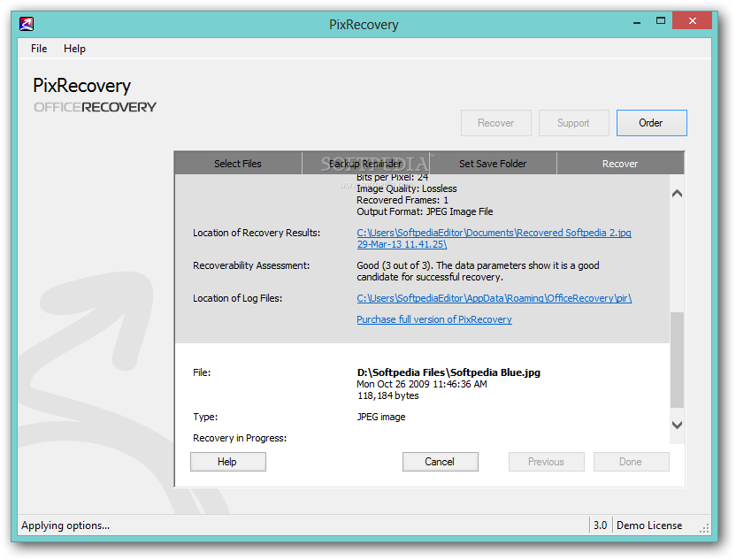Click the PixRecovery app icon in title bar
736x560 pixels.
coord(27,24)
